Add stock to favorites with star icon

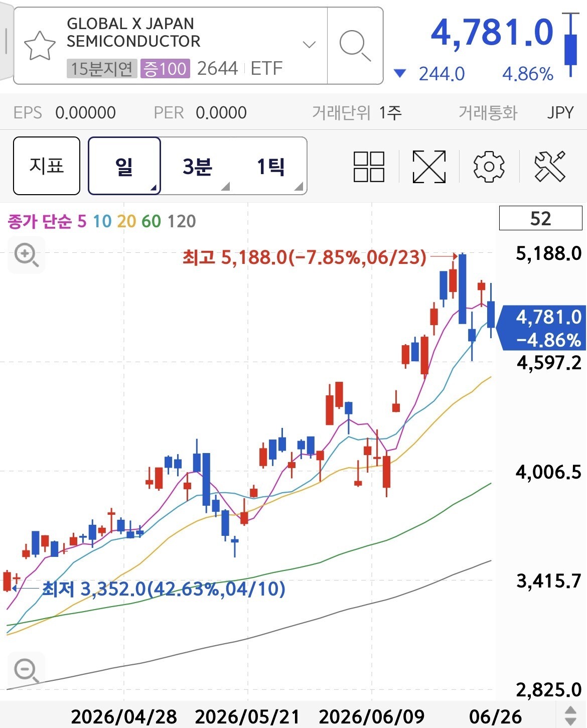(x=40, y=46)
